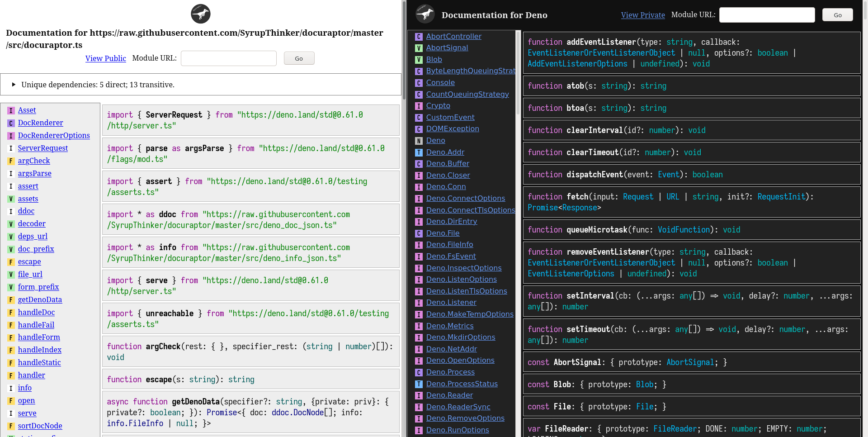Open the Deno.FsEvent link
Screen dimensions: 868x437
(451, 256)
